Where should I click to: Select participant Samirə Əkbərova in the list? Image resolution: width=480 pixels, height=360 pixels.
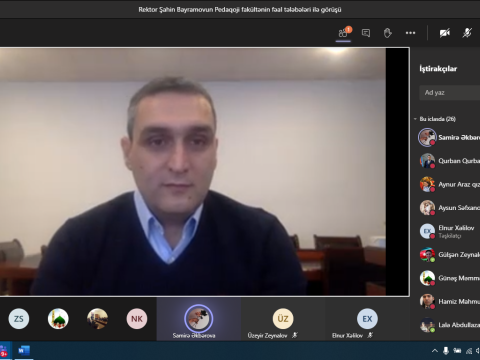449,137
